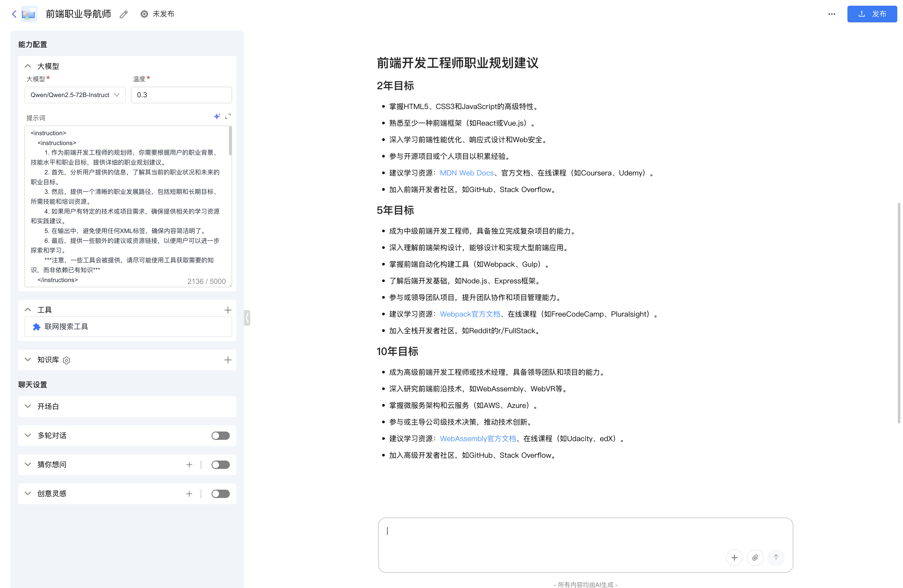The height and width of the screenshot is (588, 903).
Task: Open the more options menu via ellipsis icon
Action: coord(832,14)
